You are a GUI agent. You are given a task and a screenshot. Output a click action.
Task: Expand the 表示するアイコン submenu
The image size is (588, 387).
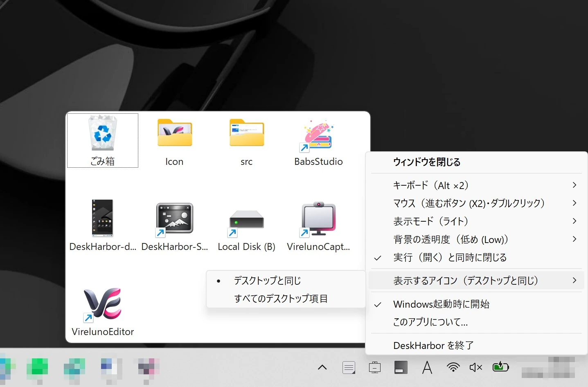pos(476,281)
